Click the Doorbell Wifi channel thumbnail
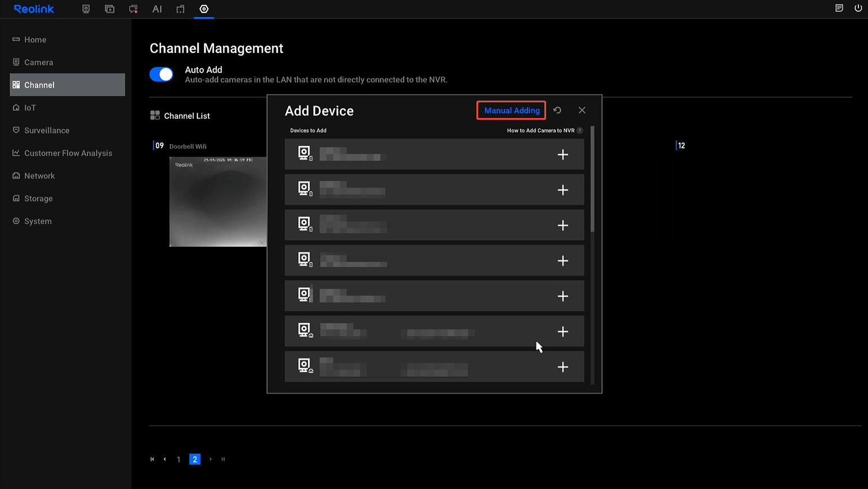This screenshot has height=489, width=868. tap(218, 202)
